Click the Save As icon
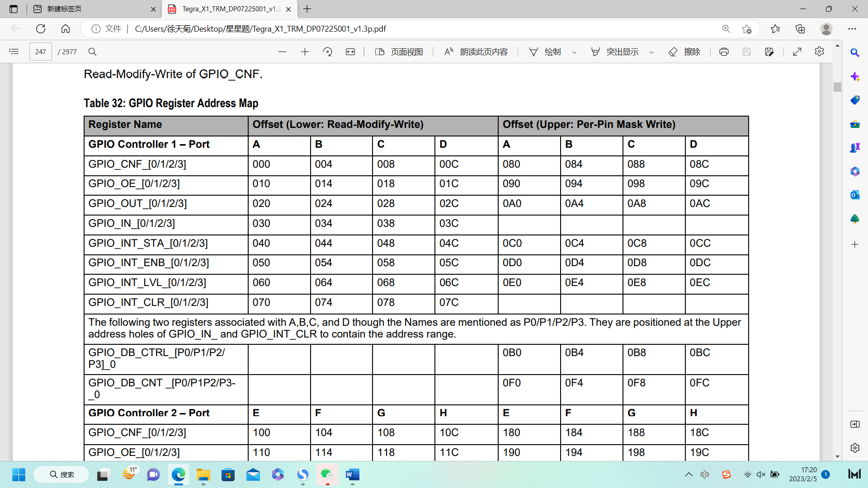Image resolution: width=868 pixels, height=488 pixels. click(769, 52)
